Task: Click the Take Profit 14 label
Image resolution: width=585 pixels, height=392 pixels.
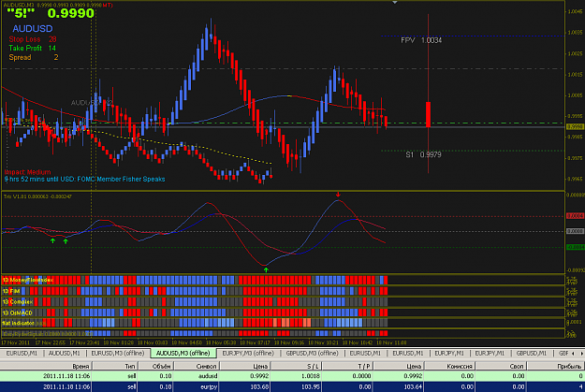Action: [x=32, y=48]
